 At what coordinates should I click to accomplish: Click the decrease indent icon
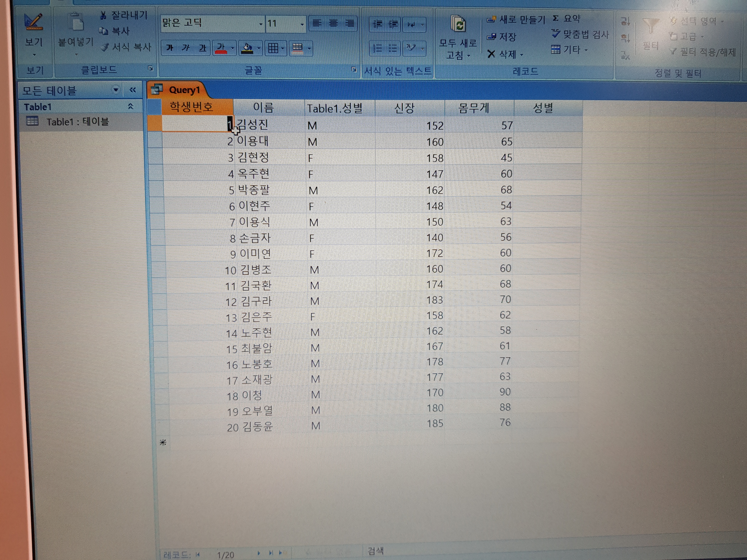click(377, 24)
